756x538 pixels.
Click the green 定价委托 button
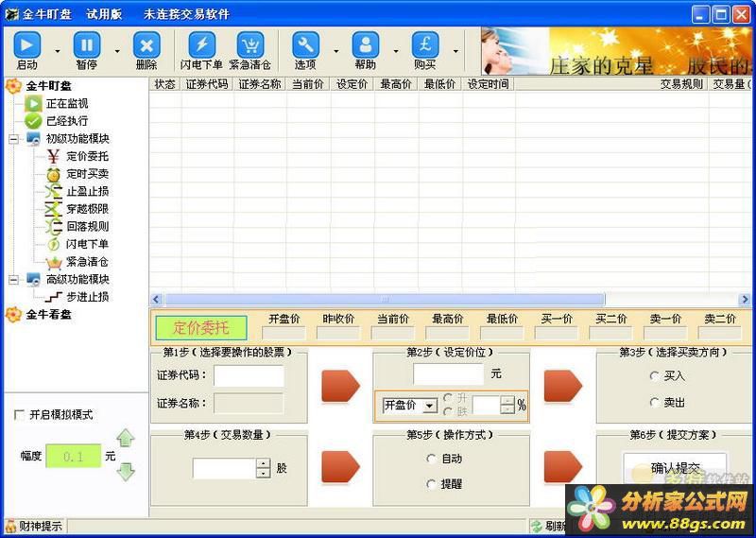[201, 329]
